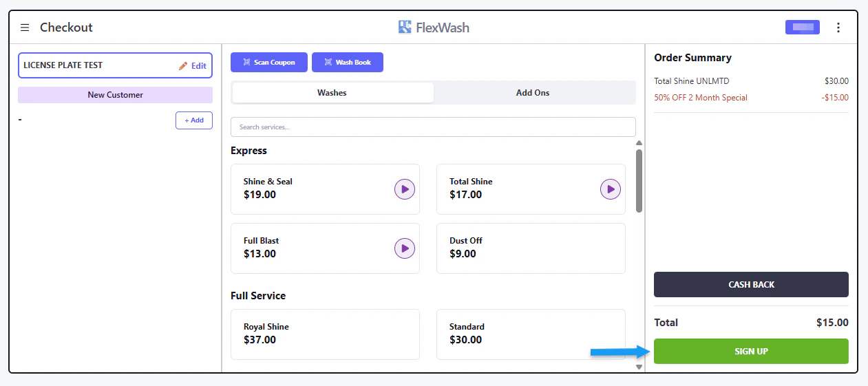The height and width of the screenshot is (386, 868).
Task: Select the Shine & Seal $19.00 wash
Action: [x=325, y=189]
